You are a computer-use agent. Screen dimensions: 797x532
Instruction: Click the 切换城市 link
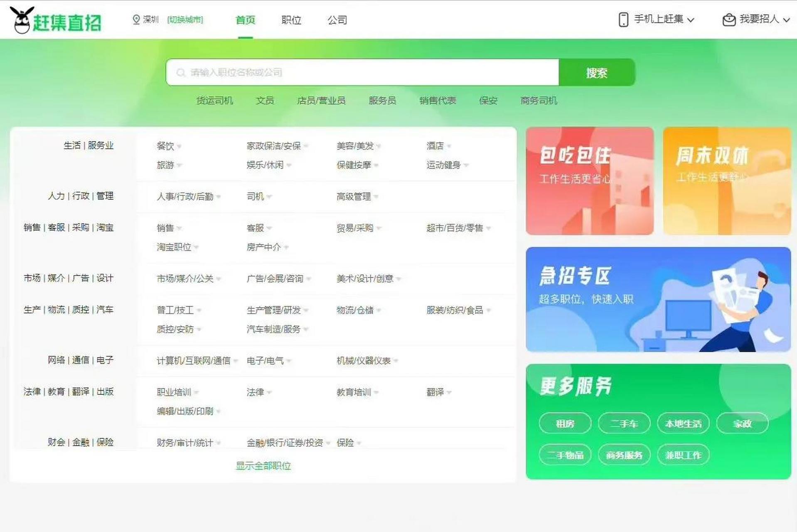coord(185,20)
